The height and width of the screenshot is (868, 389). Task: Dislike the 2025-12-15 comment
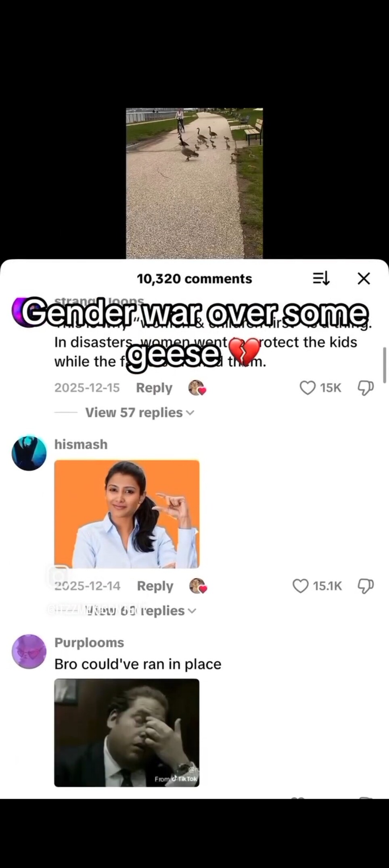tap(366, 388)
